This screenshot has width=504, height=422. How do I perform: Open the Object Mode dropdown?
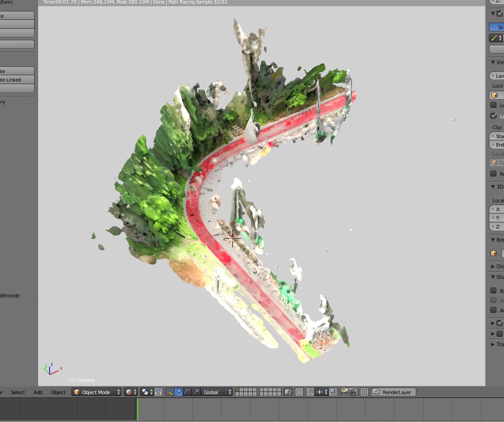(x=97, y=392)
